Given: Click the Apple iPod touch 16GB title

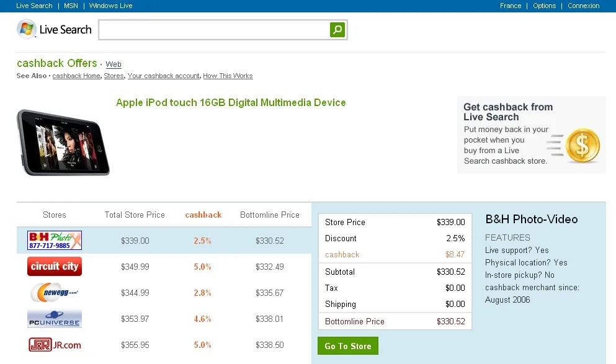Looking at the screenshot, I should (x=231, y=102).
